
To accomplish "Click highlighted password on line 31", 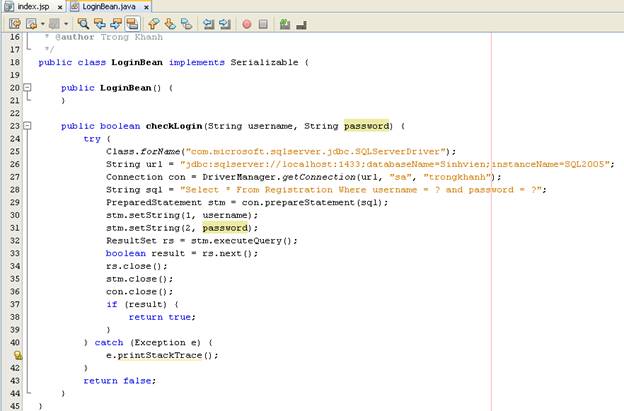I will [x=225, y=228].
